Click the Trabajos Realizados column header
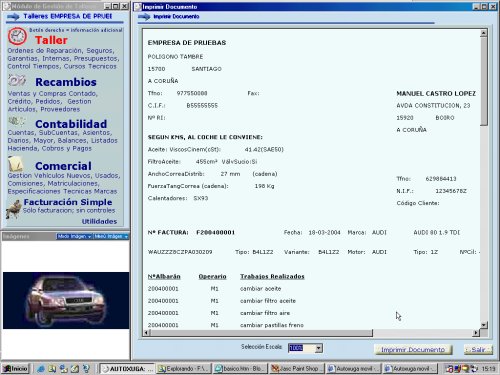 coord(272,277)
